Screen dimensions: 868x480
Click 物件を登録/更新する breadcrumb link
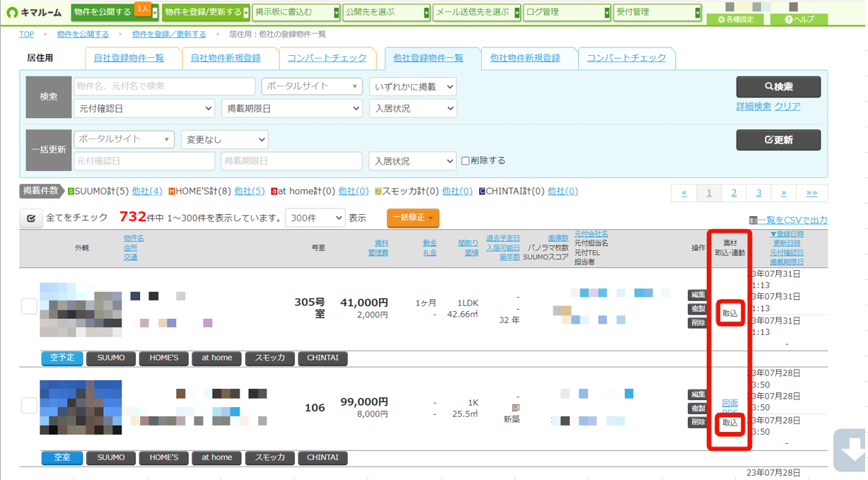pyautogui.click(x=169, y=34)
